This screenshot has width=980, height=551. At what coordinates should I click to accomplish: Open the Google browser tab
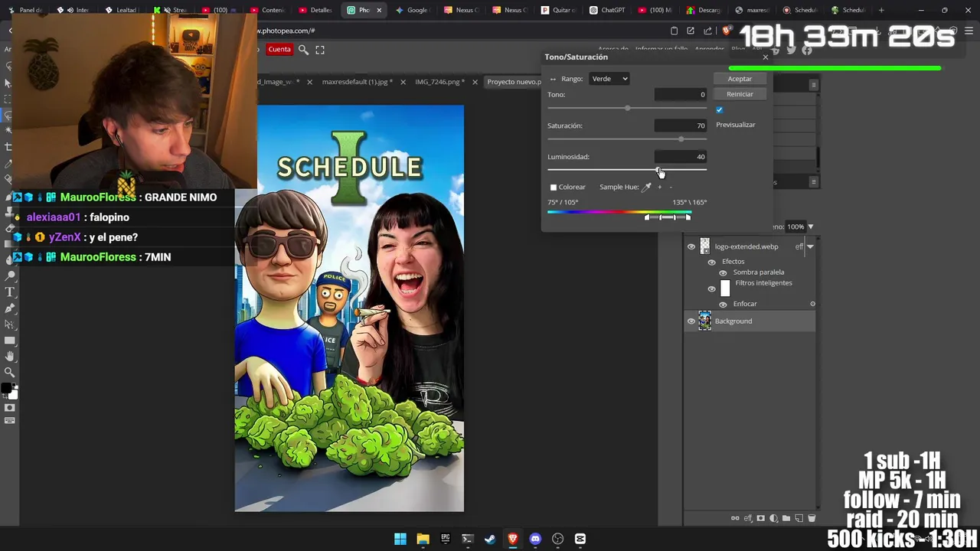[x=413, y=10]
